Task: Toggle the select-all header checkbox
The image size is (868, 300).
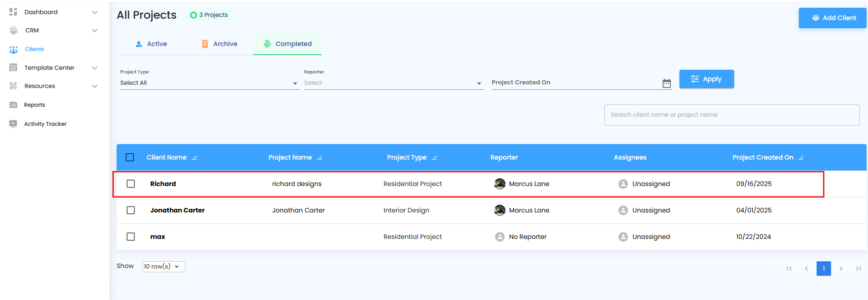Action: pos(130,157)
